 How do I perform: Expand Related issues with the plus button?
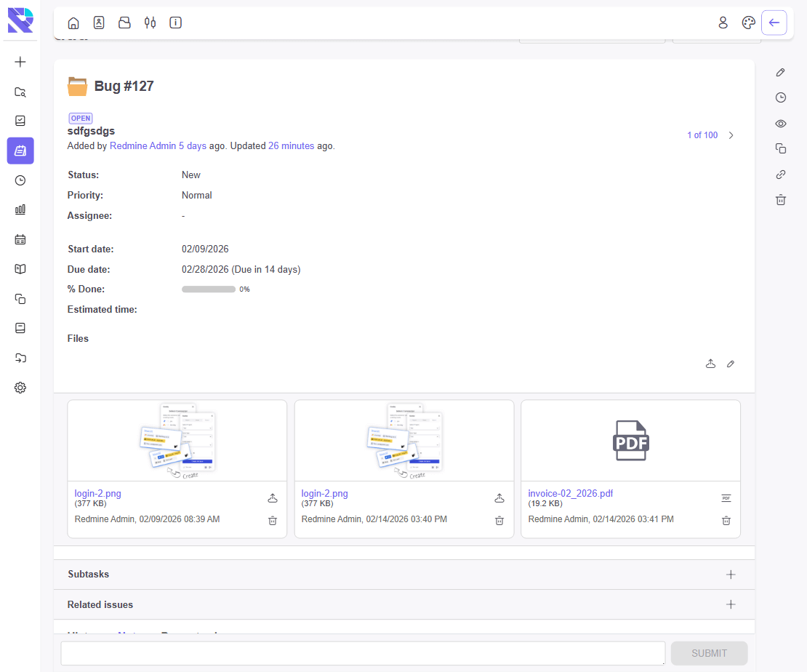pos(731,604)
